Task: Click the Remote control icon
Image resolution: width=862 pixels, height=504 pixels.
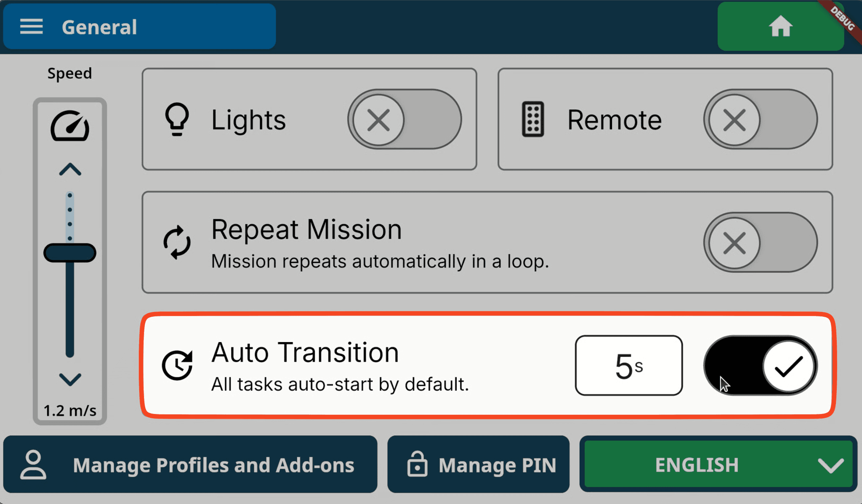Action: tap(533, 119)
